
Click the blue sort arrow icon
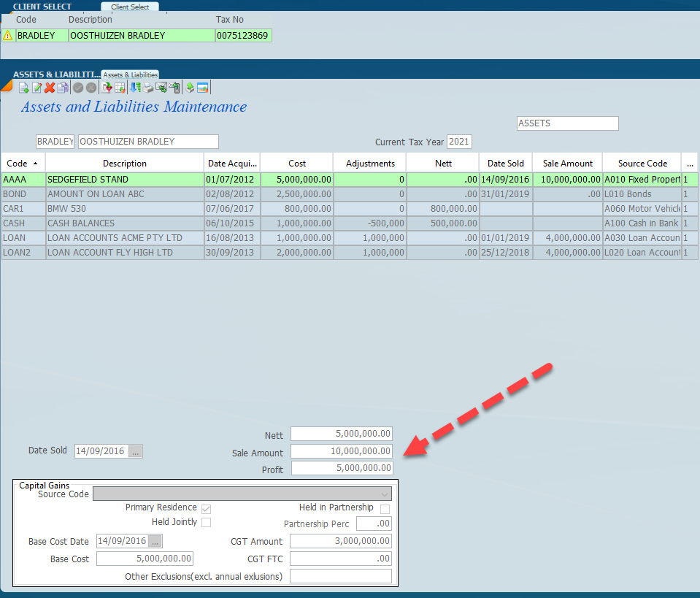coord(135,88)
